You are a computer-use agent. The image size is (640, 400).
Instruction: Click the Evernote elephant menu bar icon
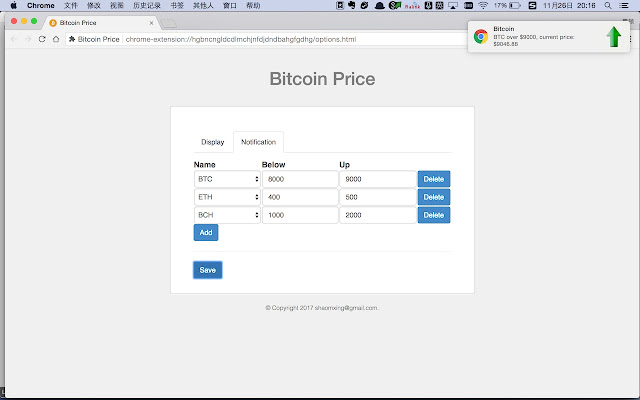point(351,5)
